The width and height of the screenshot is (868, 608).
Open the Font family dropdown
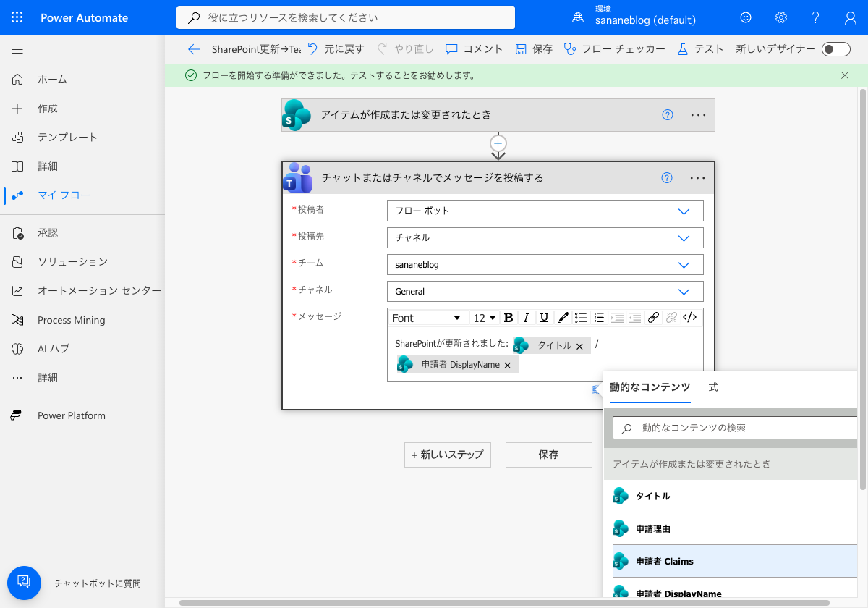(x=427, y=318)
